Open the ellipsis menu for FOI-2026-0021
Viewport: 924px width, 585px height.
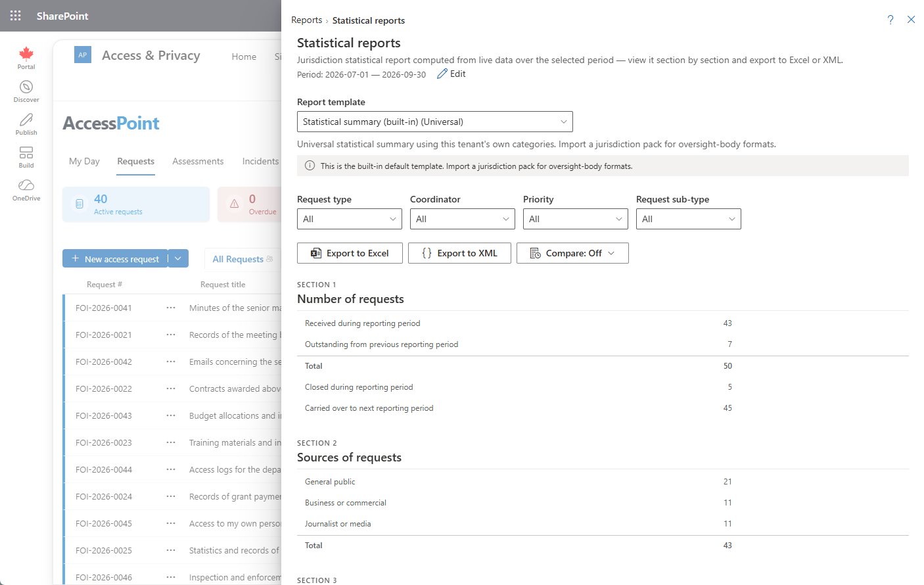click(171, 335)
